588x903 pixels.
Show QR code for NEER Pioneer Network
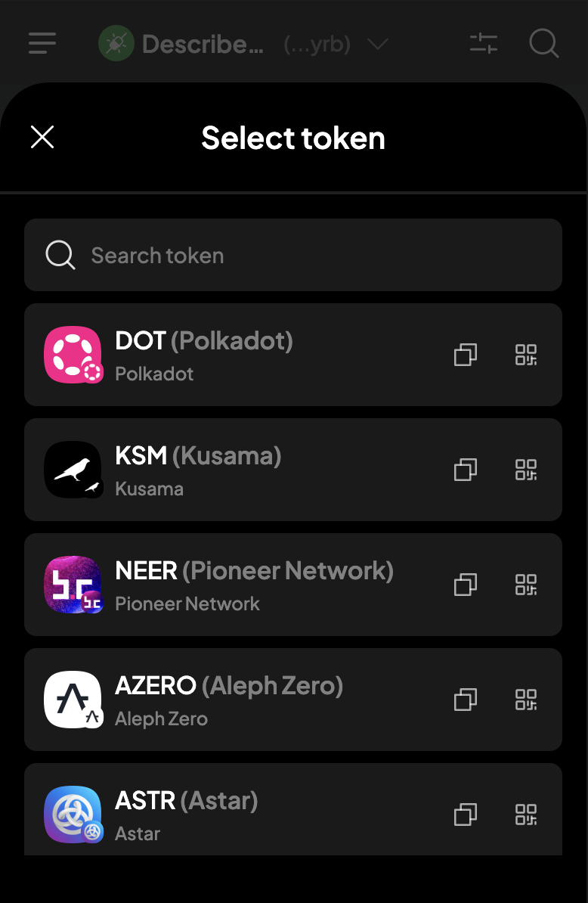pos(526,585)
